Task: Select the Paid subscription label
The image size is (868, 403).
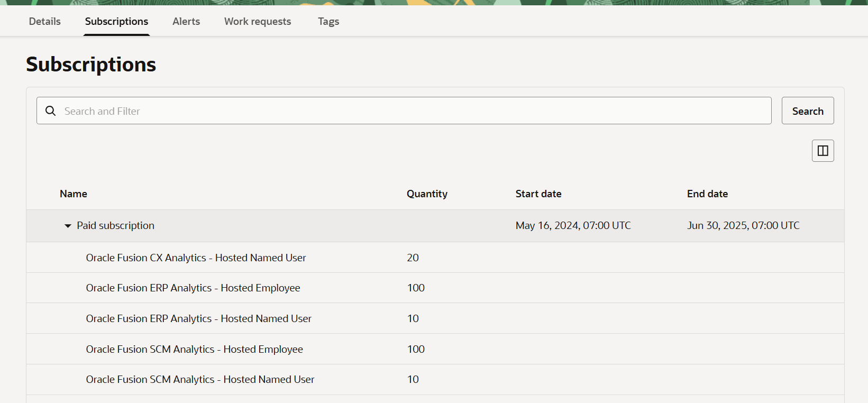Action: tap(116, 225)
